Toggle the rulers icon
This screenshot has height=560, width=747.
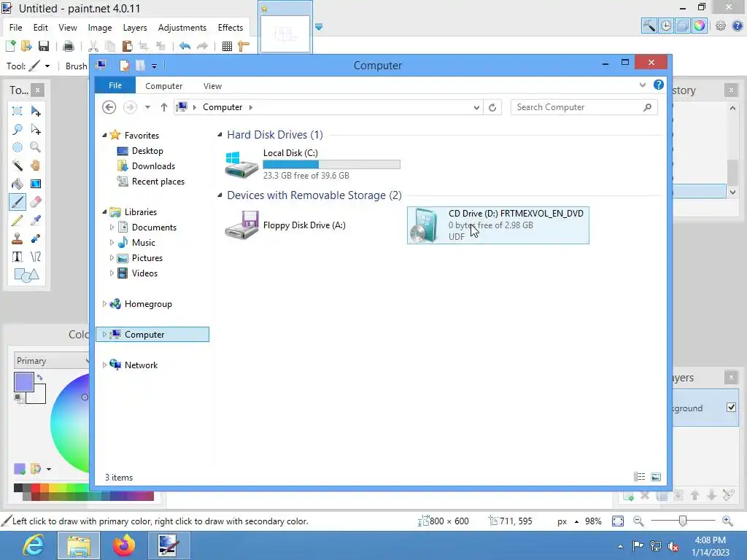coord(244,46)
